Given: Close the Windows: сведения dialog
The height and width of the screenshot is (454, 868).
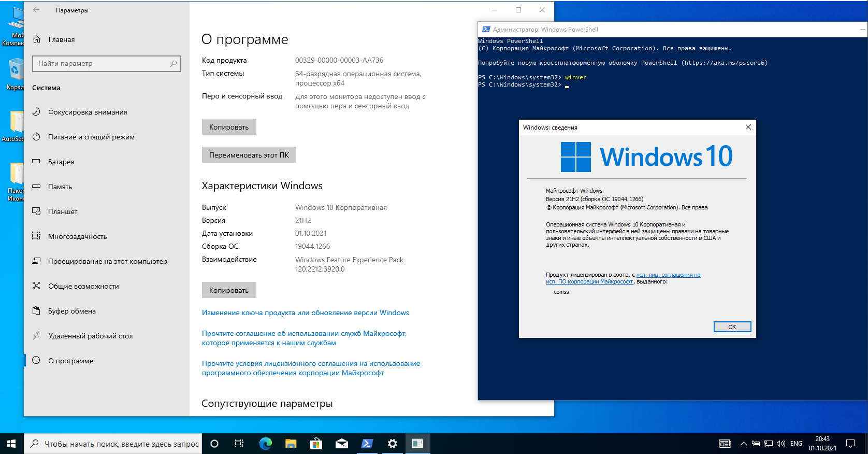Looking at the screenshot, I should click(x=748, y=127).
